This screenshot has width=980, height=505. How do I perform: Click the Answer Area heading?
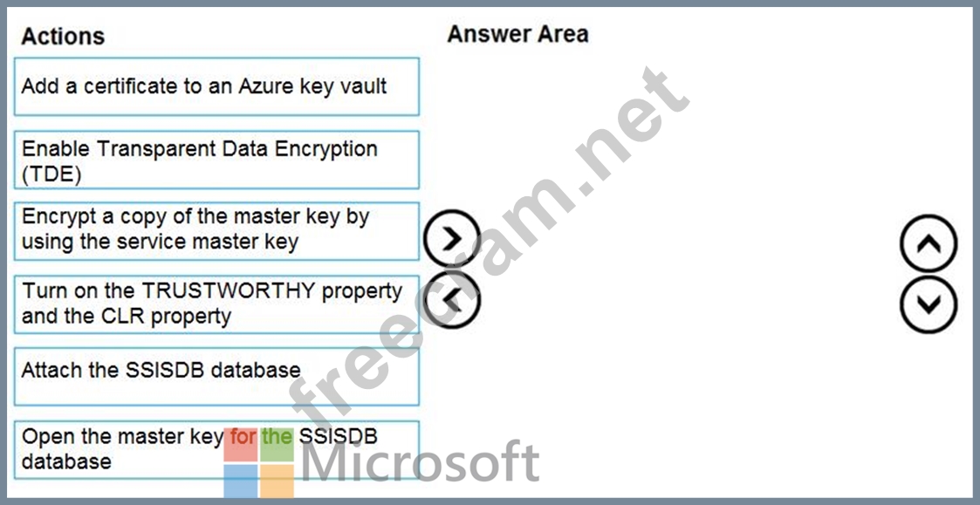tap(517, 35)
